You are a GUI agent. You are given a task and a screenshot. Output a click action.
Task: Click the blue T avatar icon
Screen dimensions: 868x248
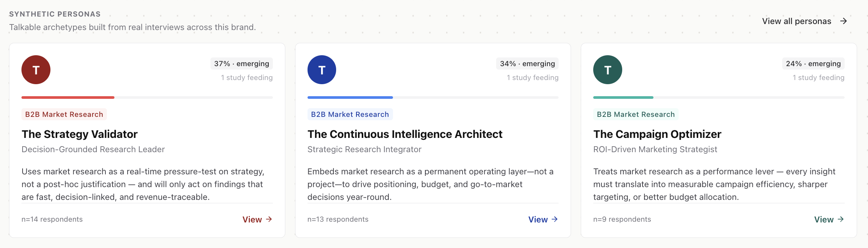click(322, 70)
